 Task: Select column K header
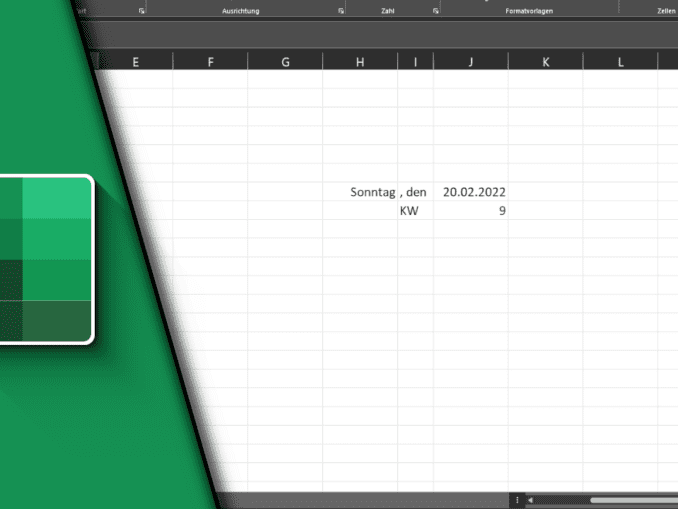pyautogui.click(x=545, y=62)
